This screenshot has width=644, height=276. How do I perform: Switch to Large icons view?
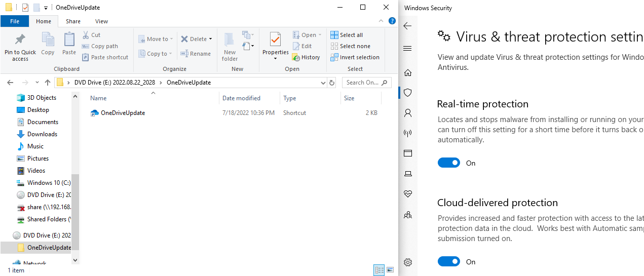pyautogui.click(x=390, y=270)
